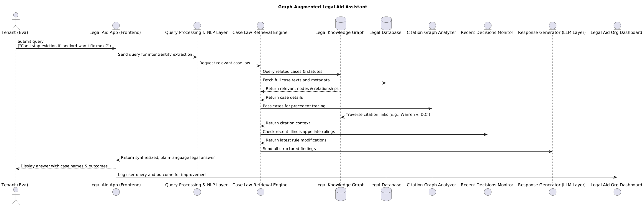Click bottom Legal Aid Org Dashboard circle
Image resolution: width=644 pixels, height=206 pixels.
617,192
